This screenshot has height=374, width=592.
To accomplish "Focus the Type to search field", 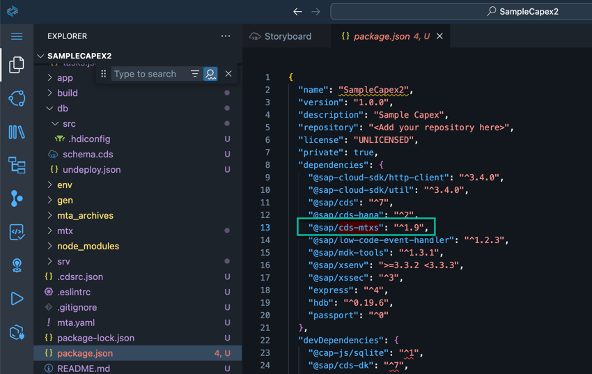I will click(x=150, y=74).
